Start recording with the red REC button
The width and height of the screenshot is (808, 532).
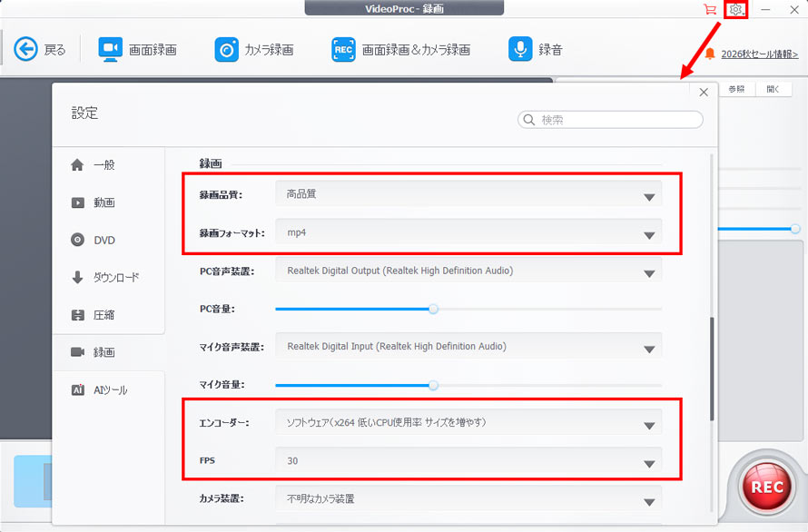[767, 487]
